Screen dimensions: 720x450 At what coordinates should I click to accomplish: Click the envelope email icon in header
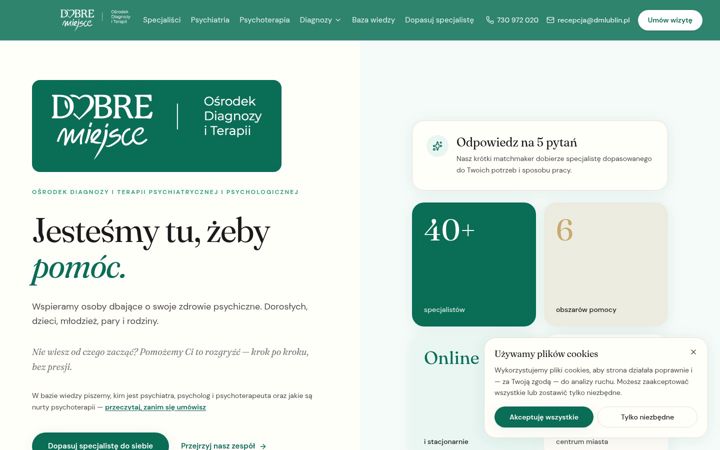(550, 20)
